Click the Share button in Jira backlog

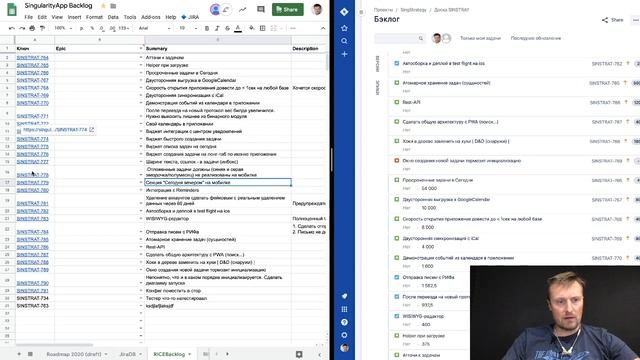point(613,20)
